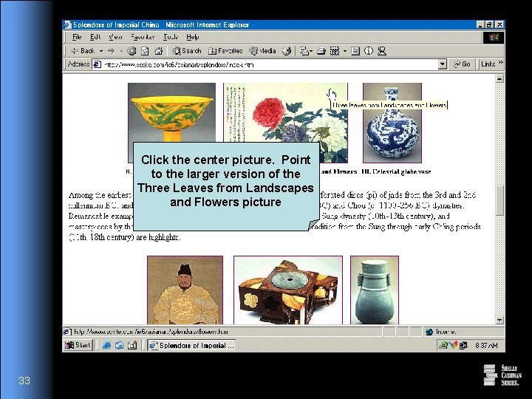Click the Stop loading icon
Viewport: 532px width, 399px height.
click(132, 51)
